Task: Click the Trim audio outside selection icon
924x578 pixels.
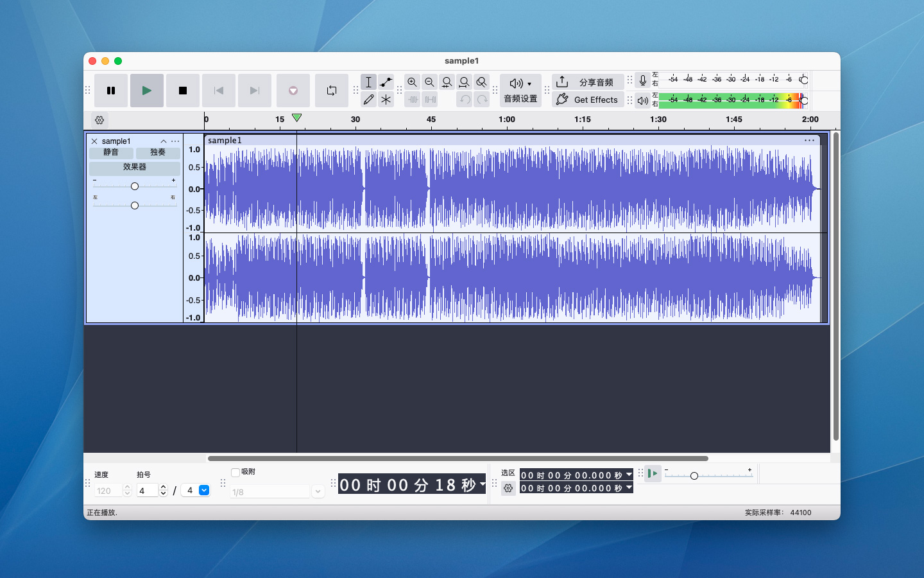Action: 412,100
